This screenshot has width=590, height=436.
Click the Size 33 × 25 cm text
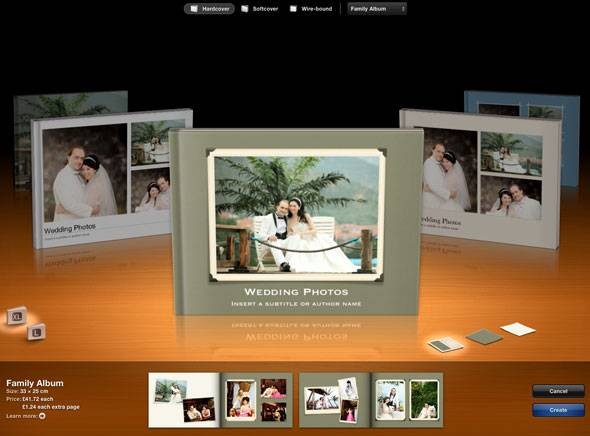pos(27,392)
